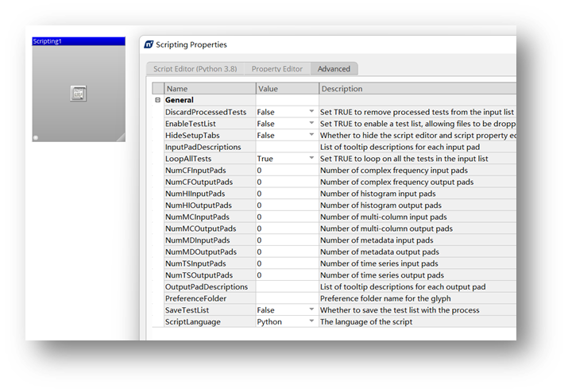Click the PreferenceFolder value cell

286,298
